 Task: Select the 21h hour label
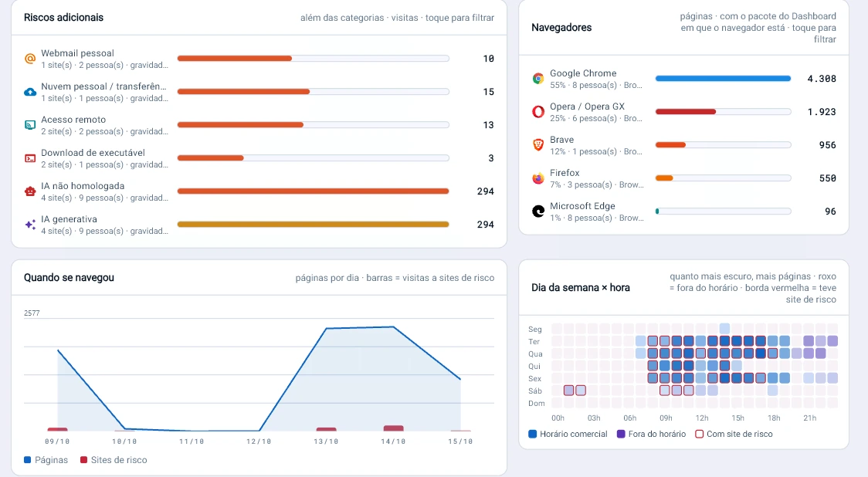pos(810,418)
